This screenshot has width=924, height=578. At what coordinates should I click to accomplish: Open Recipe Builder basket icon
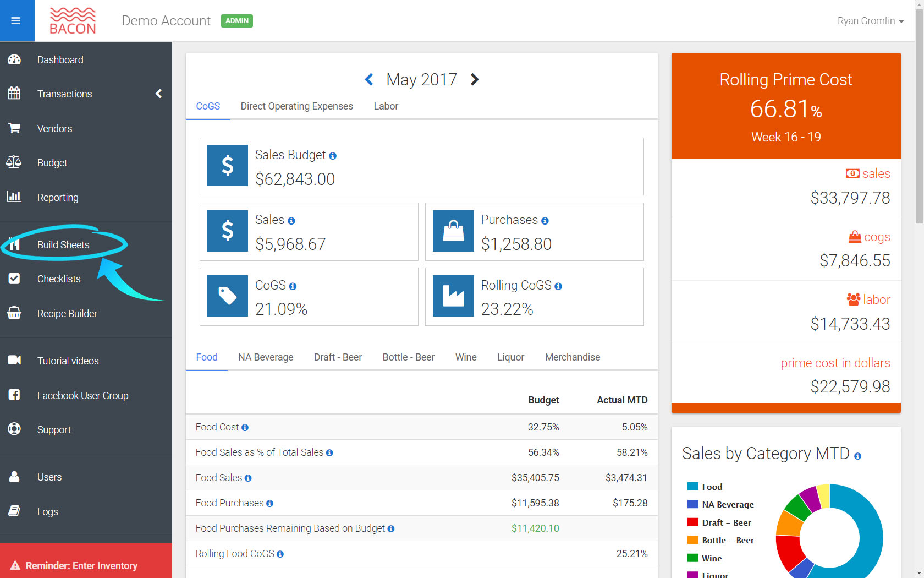[x=14, y=313]
